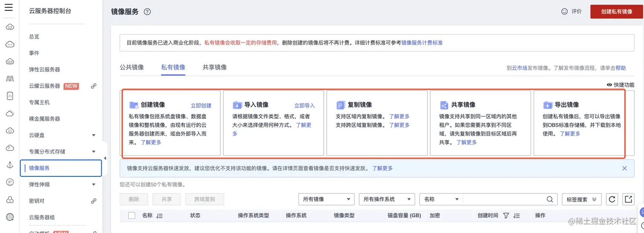
Task: Toggle the 快捷功能 eye visibility control
Action: [609, 85]
